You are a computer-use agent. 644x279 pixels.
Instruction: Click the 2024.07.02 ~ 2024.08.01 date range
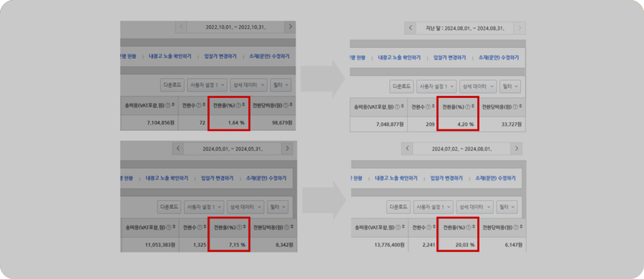point(462,148)
